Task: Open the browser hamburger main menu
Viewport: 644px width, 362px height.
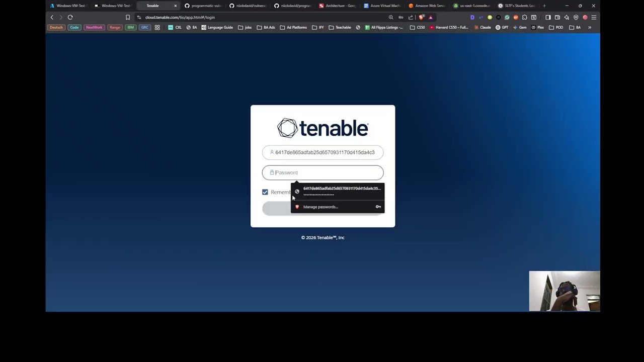Action: click(x=594, y=17)
